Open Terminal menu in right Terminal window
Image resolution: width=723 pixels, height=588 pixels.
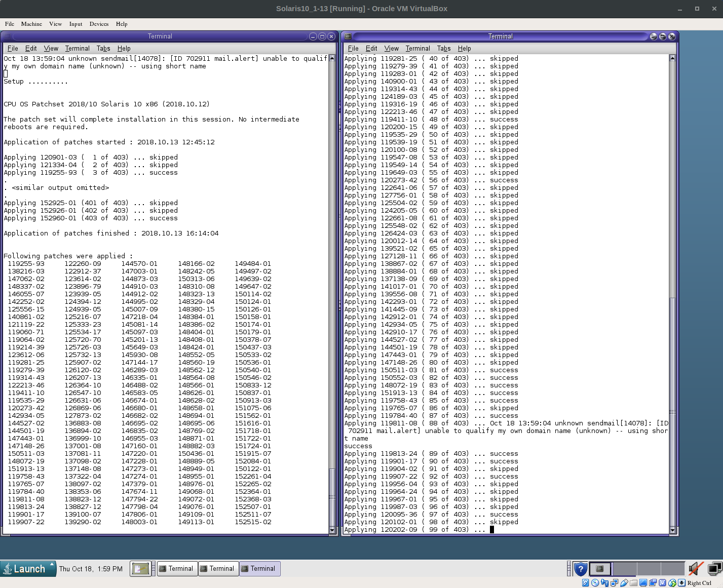pos(417,49)
